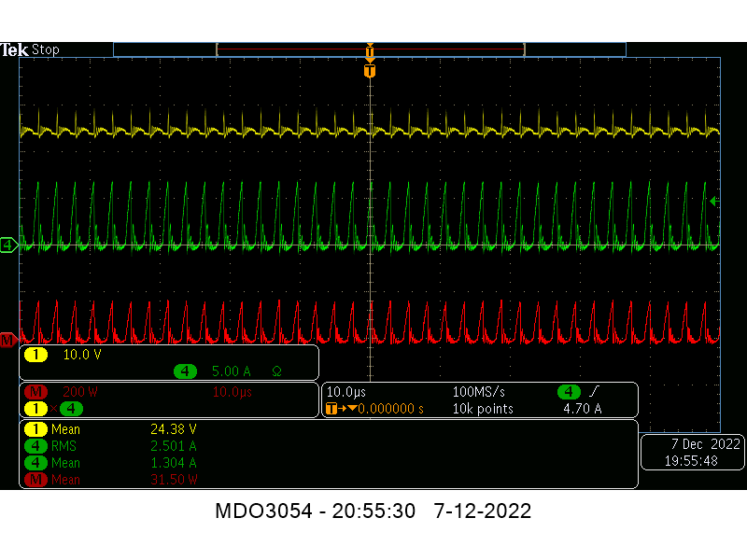The image size is (747, 560).
Task: Click the 100MS/s sample rate readout
Action: 478,392
